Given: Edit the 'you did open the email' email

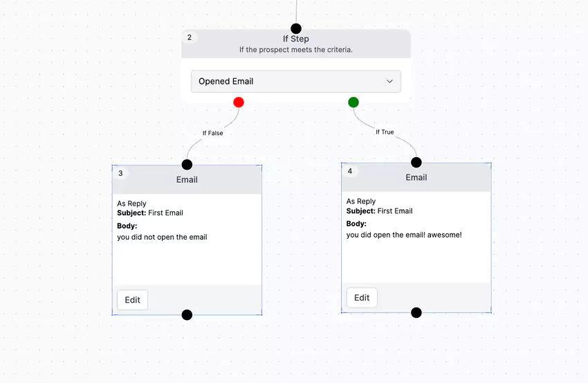Looking at the screenshot, I should tap(362, 298).
